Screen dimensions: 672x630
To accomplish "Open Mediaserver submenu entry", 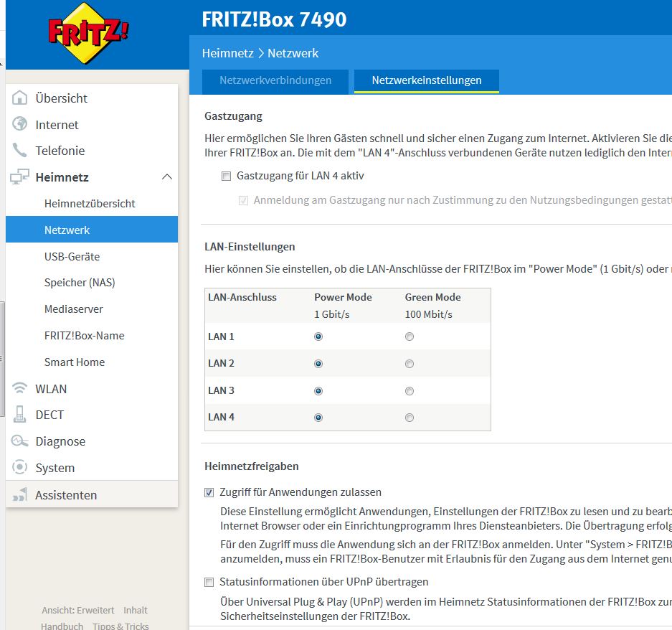I will (92, 309).
